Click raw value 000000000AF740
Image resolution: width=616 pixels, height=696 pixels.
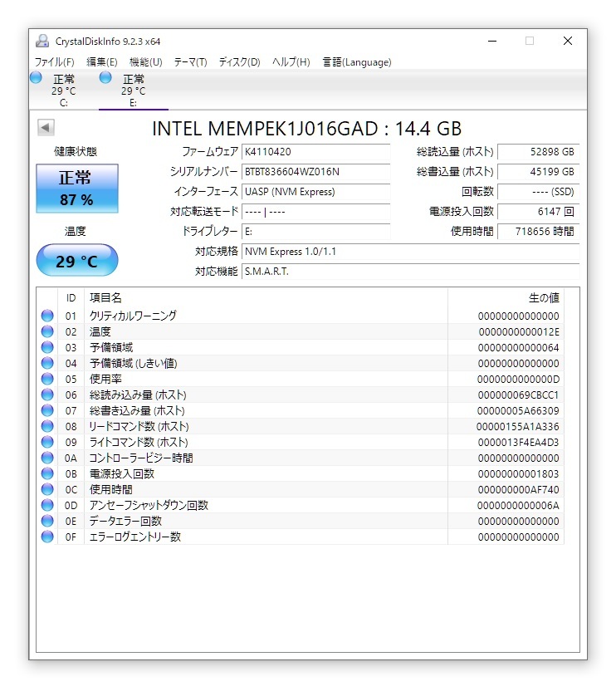coord(518,489)
